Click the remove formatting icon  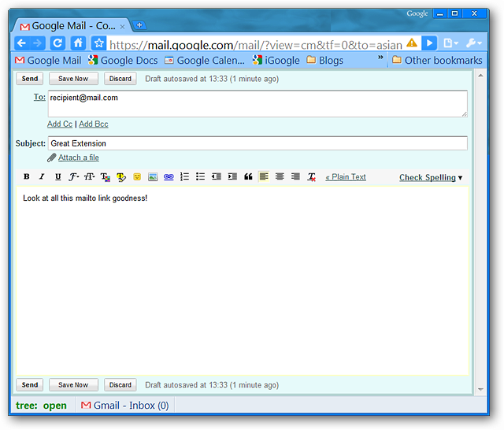(x=312, y=177)
